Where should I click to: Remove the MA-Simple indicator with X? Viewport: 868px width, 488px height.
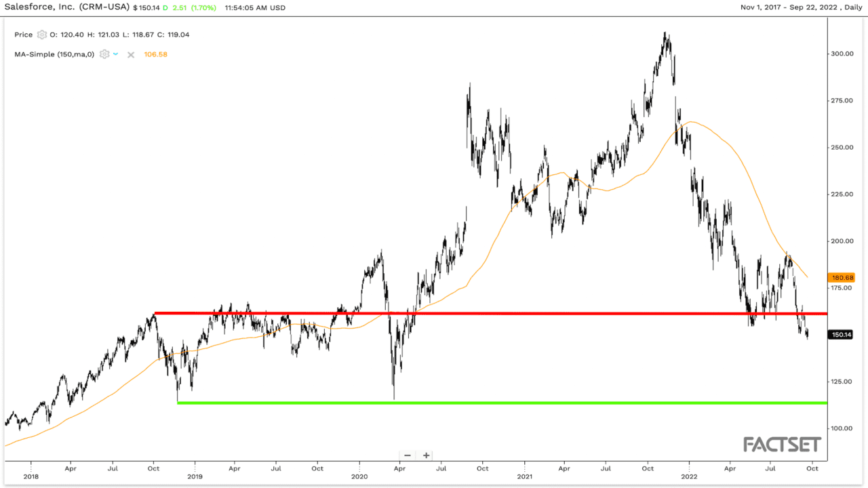point(131,54)
